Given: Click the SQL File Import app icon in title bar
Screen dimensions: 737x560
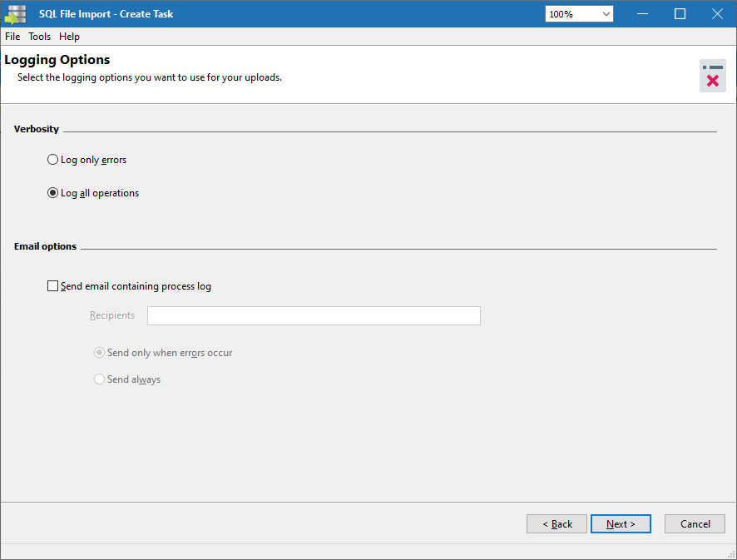Looking at the screenshot, I should pyautogui.click(x=15, y=14).
